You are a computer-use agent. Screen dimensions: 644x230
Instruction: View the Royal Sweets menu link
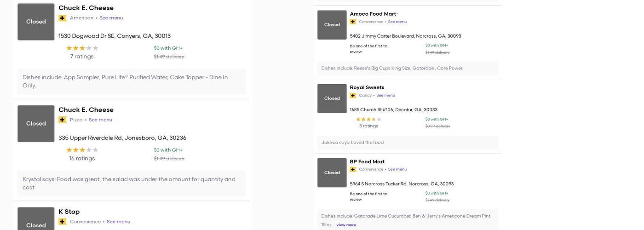click(x=385, y=96)
